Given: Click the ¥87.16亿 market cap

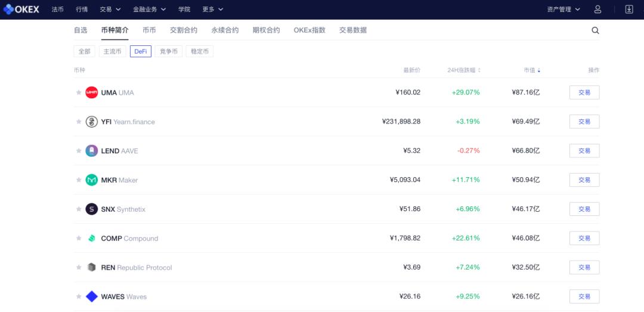Looking at the screenshot, I should click(x=526, y=92).
